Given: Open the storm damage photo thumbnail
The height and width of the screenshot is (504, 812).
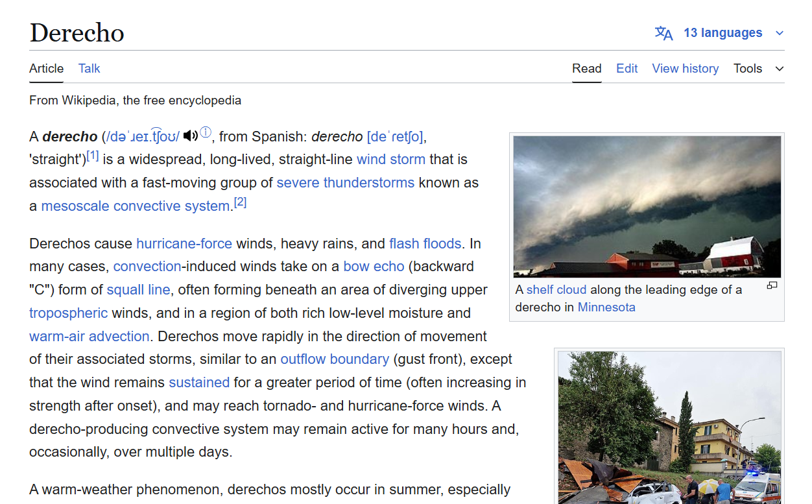Looking at the screenshot, I should (669, 428).
